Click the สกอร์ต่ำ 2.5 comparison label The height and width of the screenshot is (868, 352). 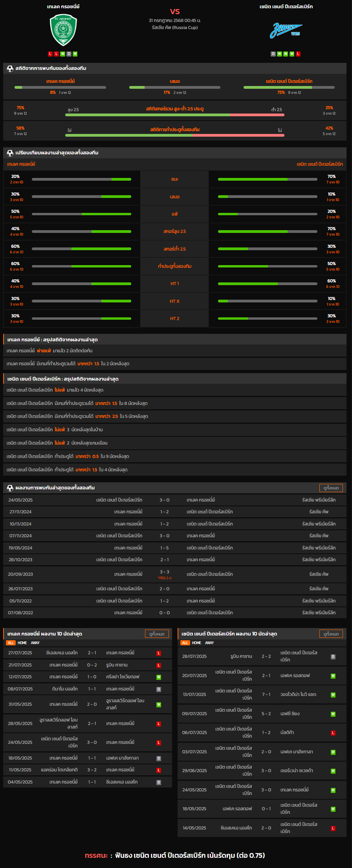pos(175,249)
